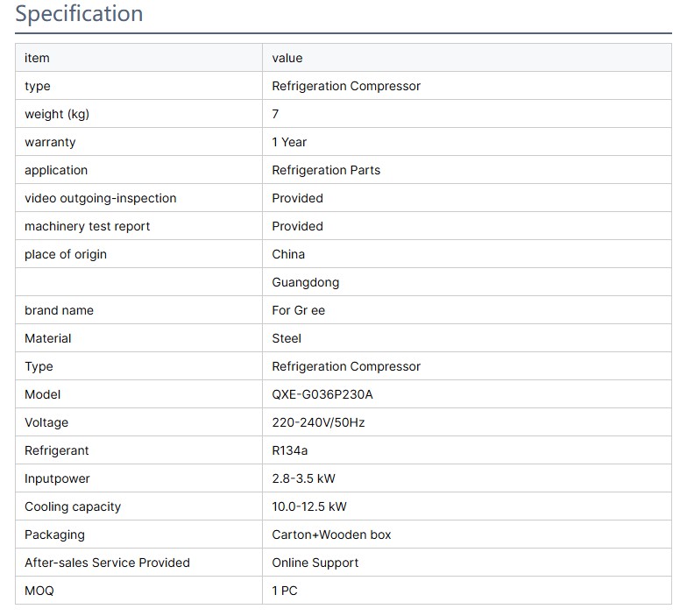This screenshot has height=616, width=687.
Task: Click the 'machinery test report' label
Action: tap(87, 226)
